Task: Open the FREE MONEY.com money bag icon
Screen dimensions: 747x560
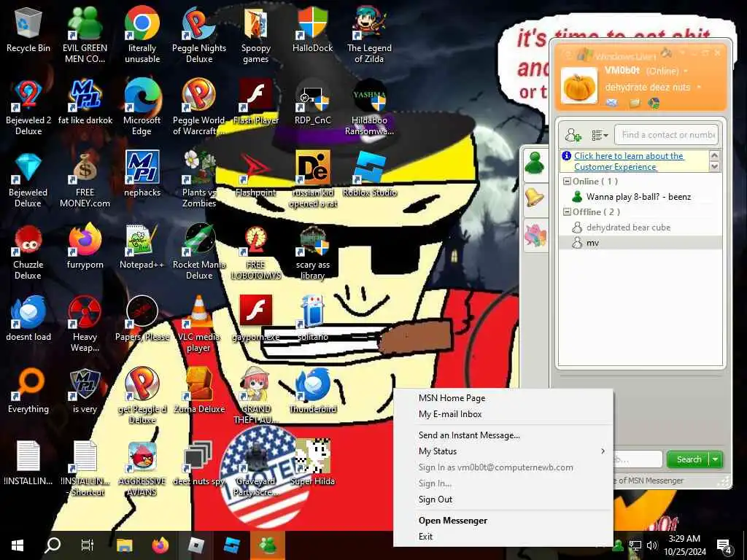Action: pos(85,179)
